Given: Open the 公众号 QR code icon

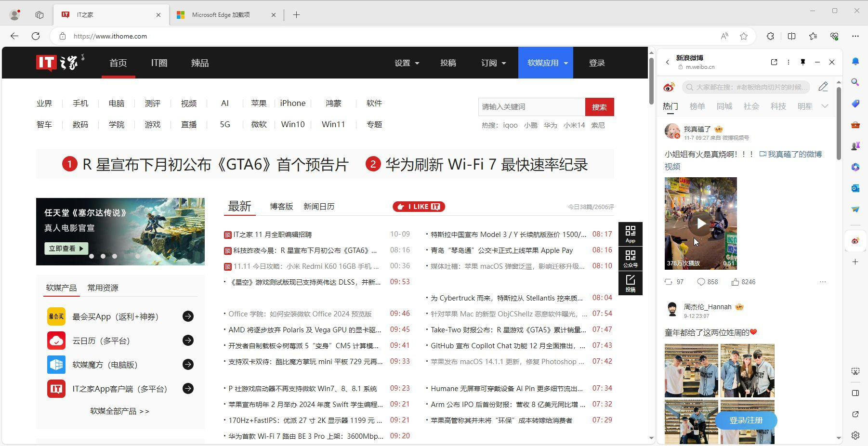Looking at the screenshot, I should coord(631,259).
